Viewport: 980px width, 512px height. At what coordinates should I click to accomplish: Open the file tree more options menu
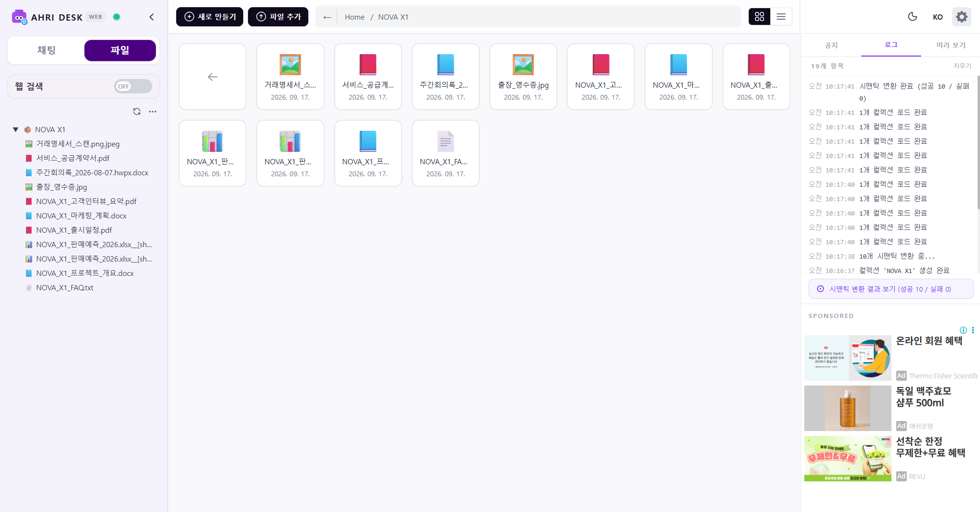pyautogui.click(x=153, y=112)
